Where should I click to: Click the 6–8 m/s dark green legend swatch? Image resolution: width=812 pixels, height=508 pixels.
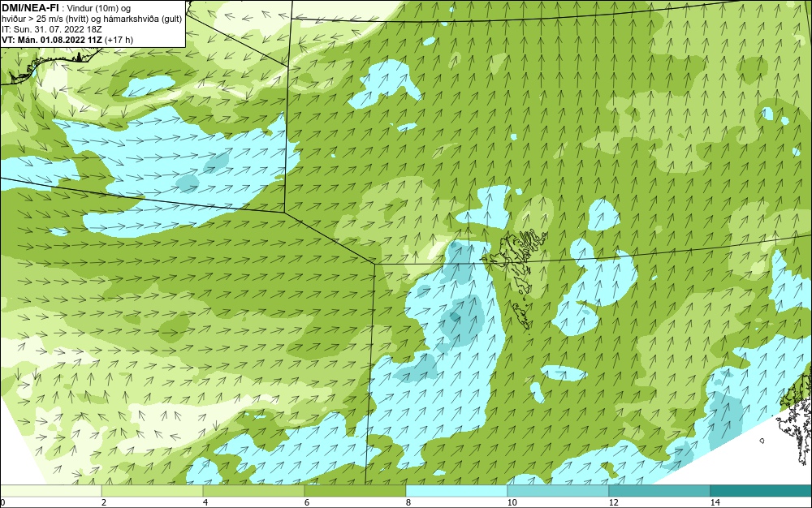pos(356,491)
